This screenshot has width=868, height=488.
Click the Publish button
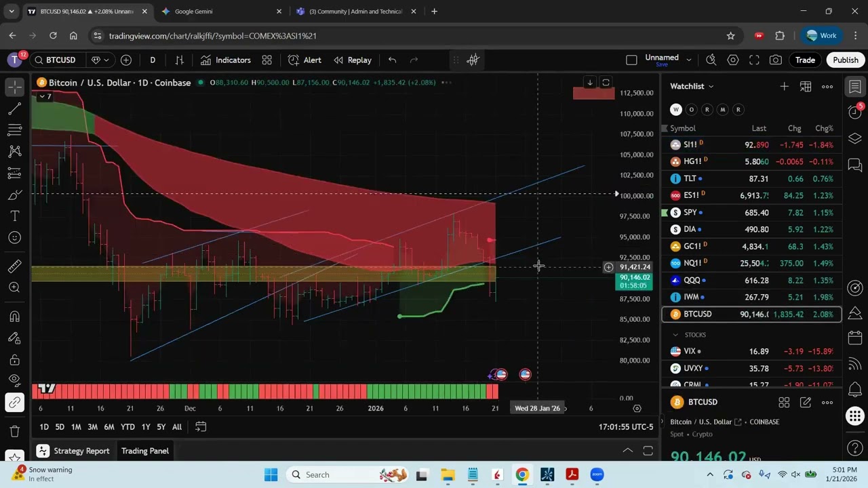(x=846, y=60)
